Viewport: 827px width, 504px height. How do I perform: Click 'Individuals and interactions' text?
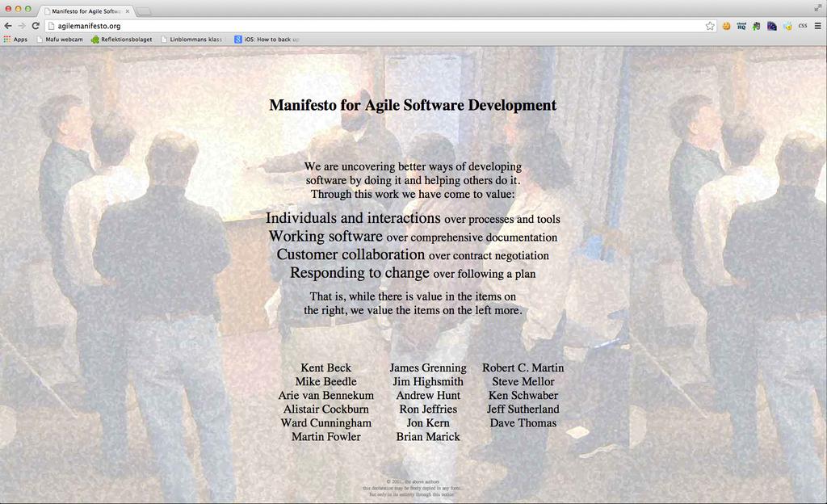(353, 218)
